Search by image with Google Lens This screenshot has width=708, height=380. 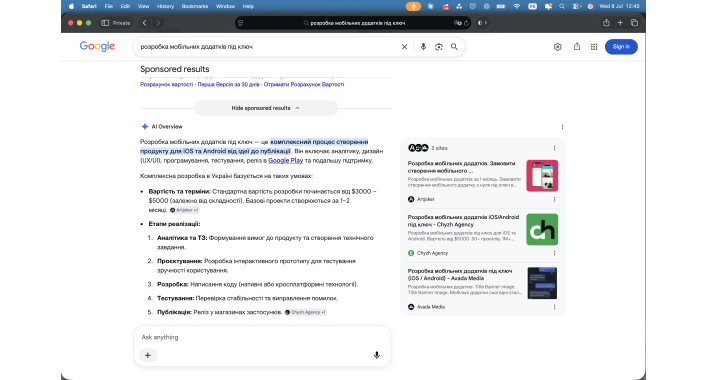[438, 47]
